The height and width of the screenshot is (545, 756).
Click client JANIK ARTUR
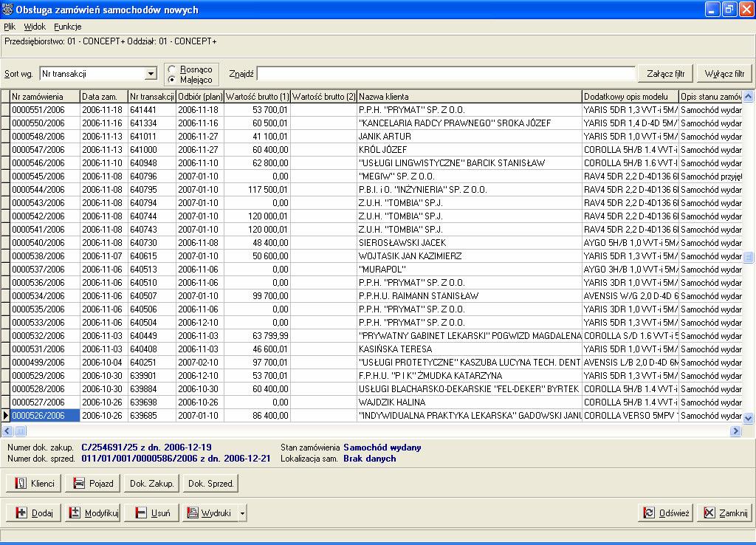385,137
